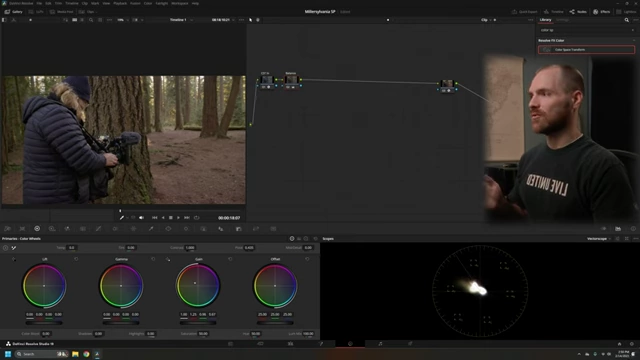This screenshot has width=640, height=360.
Task: Open the Qualifier eyedropper palette
Action: 151,229
